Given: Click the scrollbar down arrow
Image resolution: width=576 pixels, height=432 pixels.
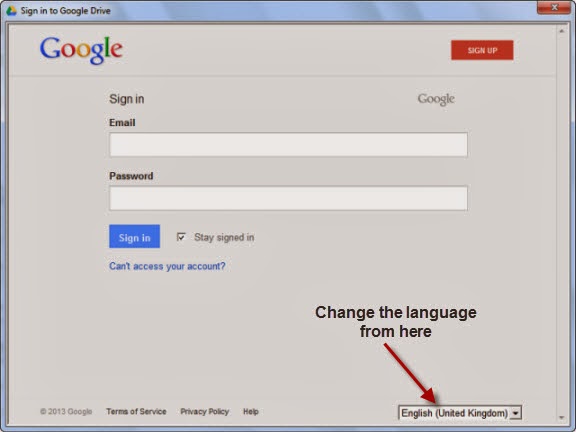Looking at the screenshot, I should [561, 417].
